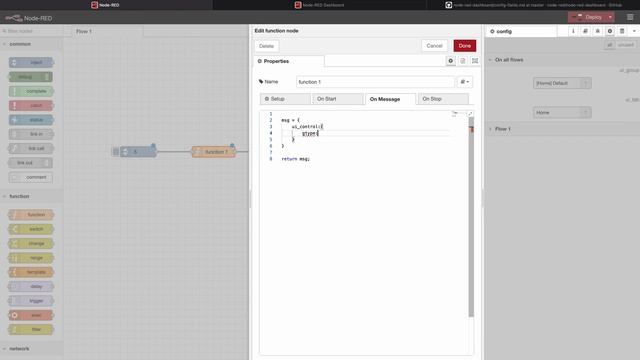Select the [Home] Default config node
640x360 pixels.
click(x=562, y=83)
